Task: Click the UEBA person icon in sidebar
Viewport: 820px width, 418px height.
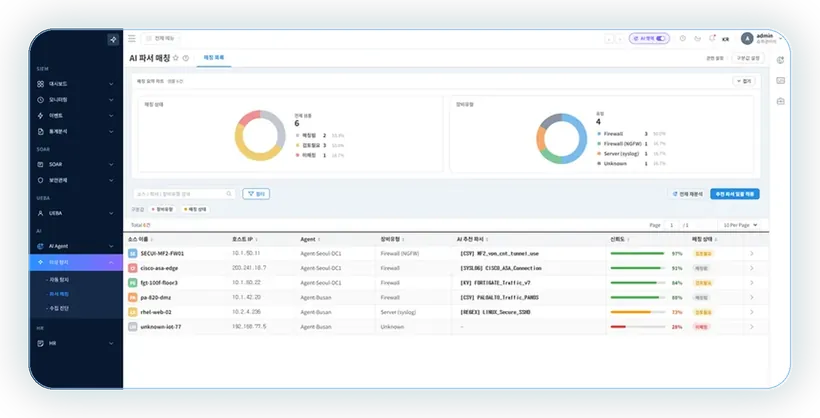Action: (40, 213)
